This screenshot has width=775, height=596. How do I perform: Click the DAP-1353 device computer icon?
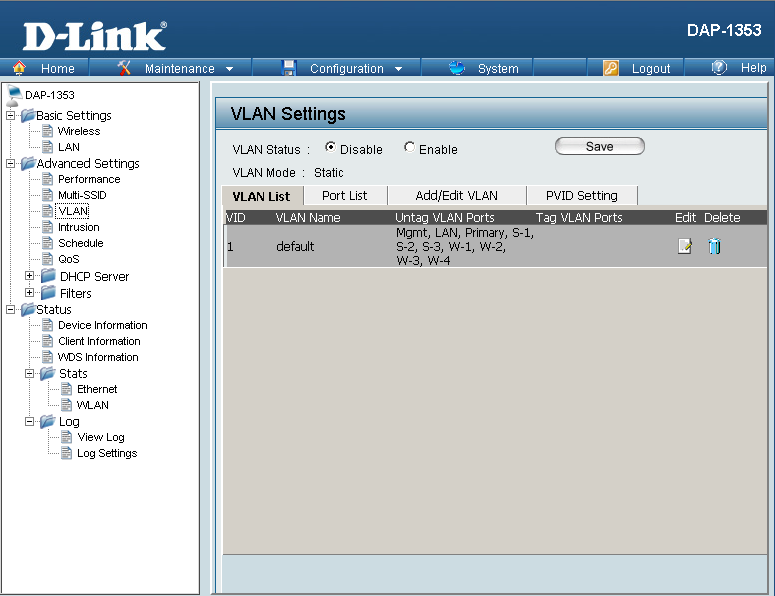point(13,95)
